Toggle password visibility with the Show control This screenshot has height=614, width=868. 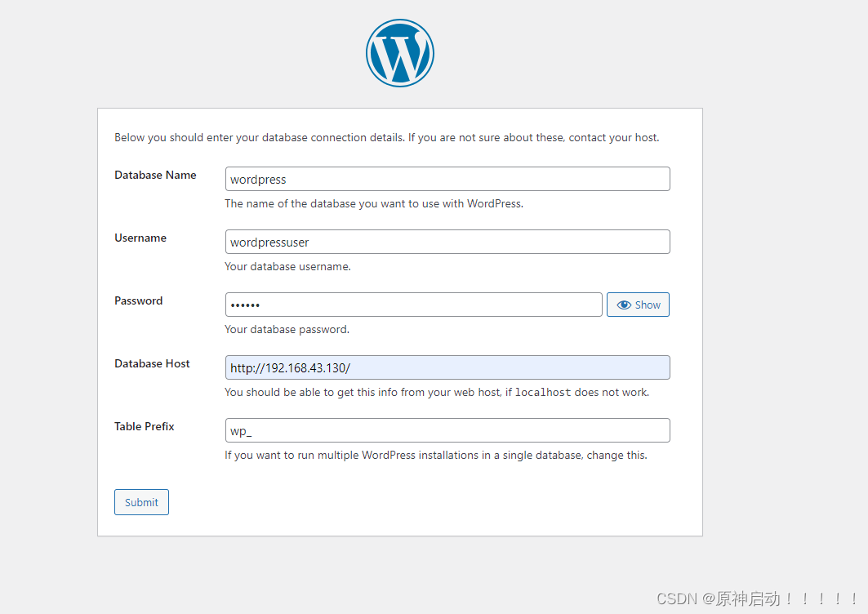tap(638, 304)
